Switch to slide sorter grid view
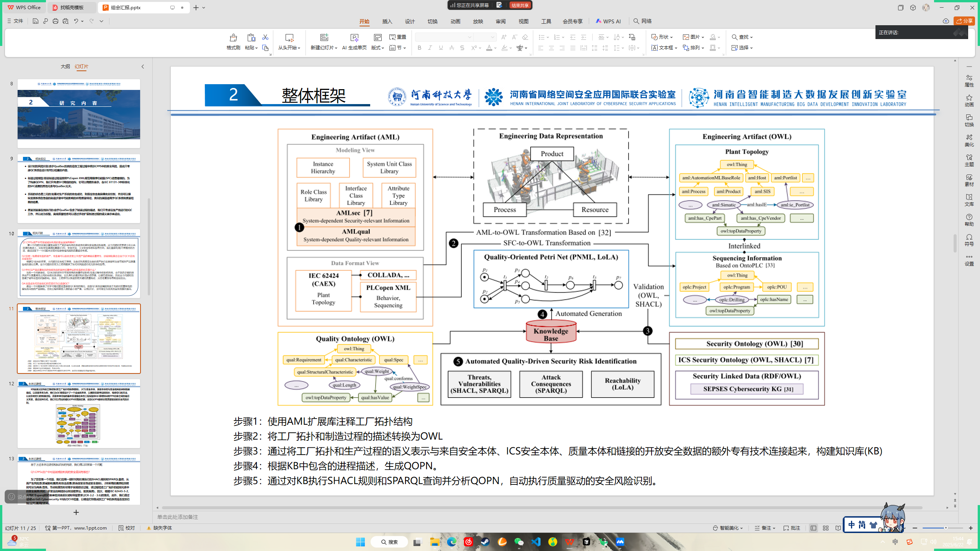Screen dimensions: 980x551 tap(826, 528)
